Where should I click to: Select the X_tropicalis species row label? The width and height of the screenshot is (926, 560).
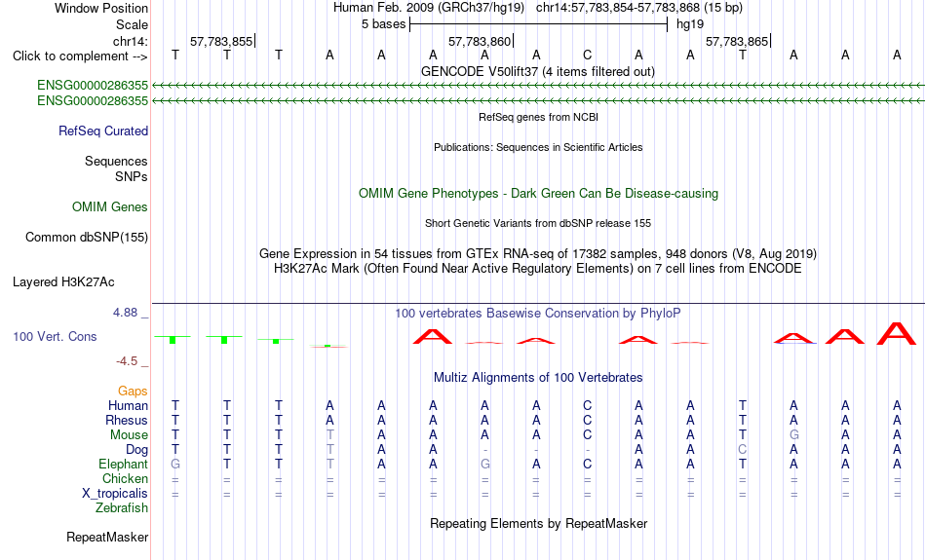click(115, 494)
